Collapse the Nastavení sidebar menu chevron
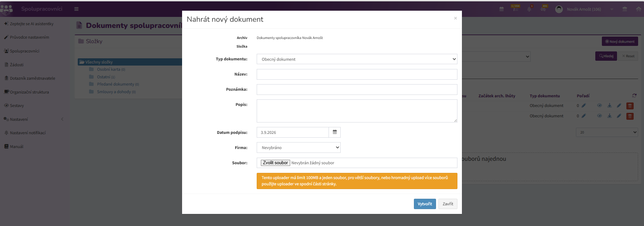The image size is (644, 226). point(62,119)
